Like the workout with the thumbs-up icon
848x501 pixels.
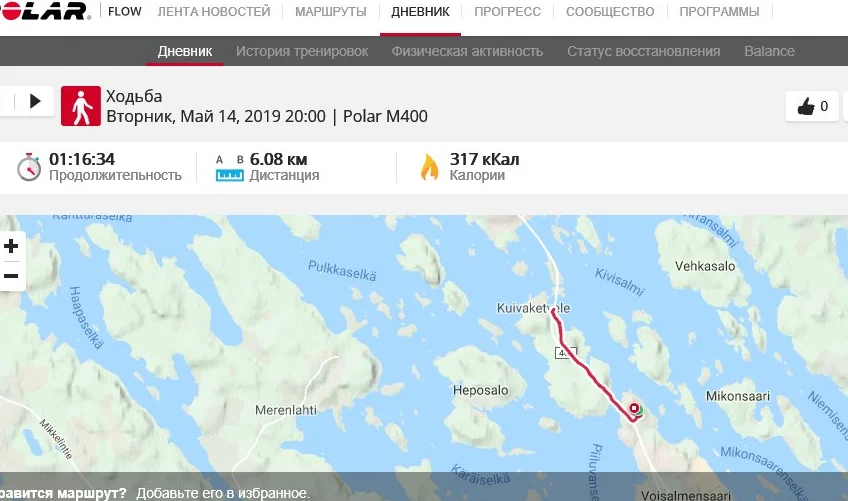(812, 106)
